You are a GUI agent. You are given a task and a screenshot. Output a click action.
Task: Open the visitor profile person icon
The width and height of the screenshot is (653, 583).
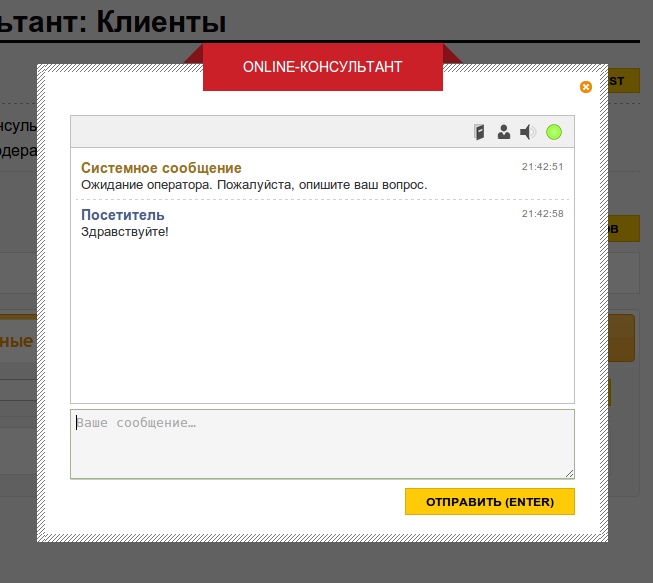tap(504, 132)
